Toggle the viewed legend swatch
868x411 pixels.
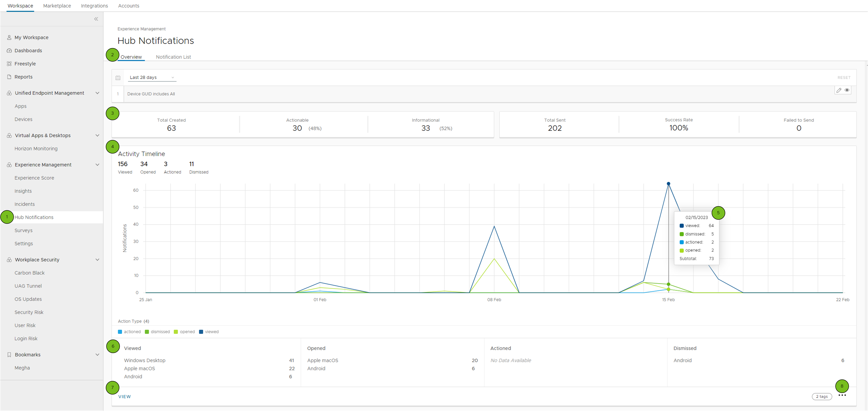click(201, 332)
